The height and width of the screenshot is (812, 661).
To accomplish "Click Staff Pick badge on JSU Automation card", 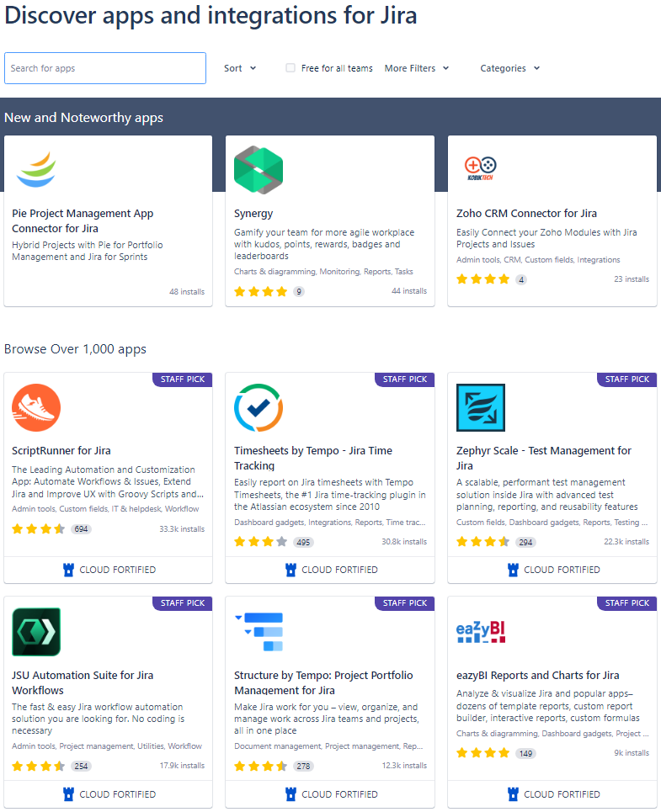I will [x=183, y=602].
